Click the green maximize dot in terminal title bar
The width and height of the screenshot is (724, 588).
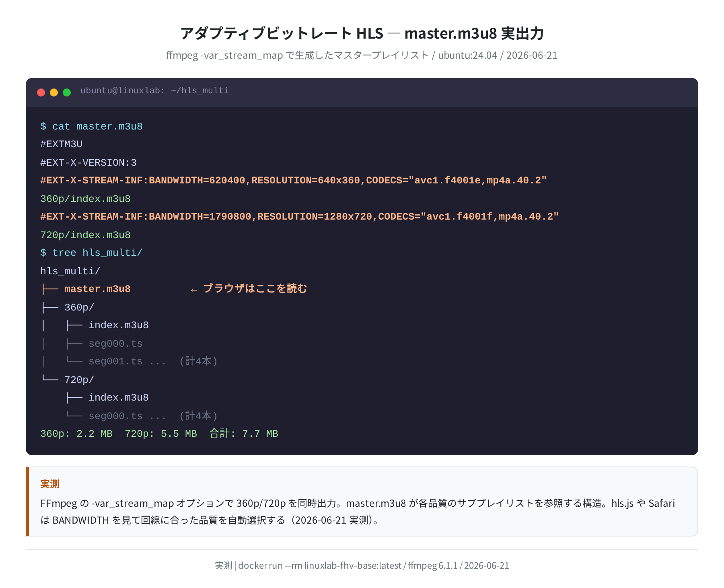[67, 93]
